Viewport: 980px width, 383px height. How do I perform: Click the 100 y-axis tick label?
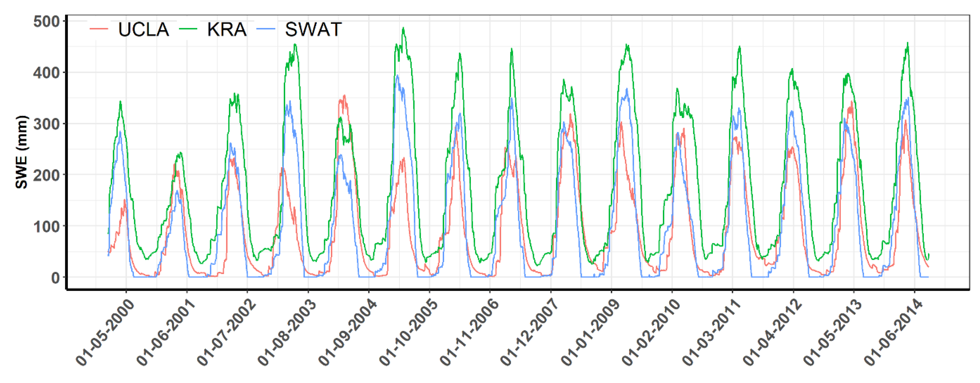pyautogui.click(x=46, y=227)
